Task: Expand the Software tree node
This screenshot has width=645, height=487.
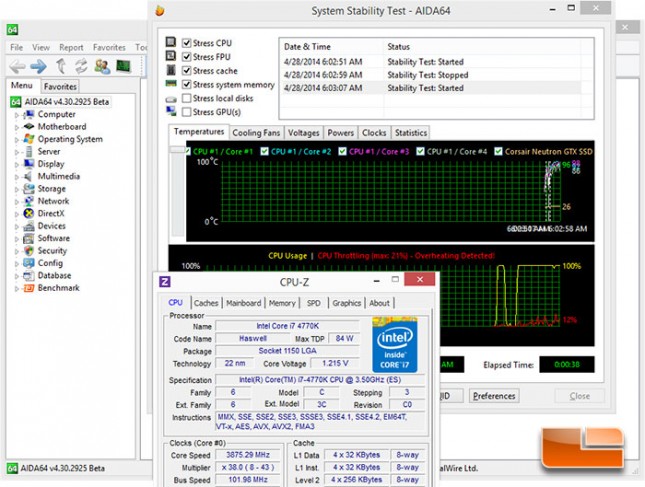Action: [16, 239]
